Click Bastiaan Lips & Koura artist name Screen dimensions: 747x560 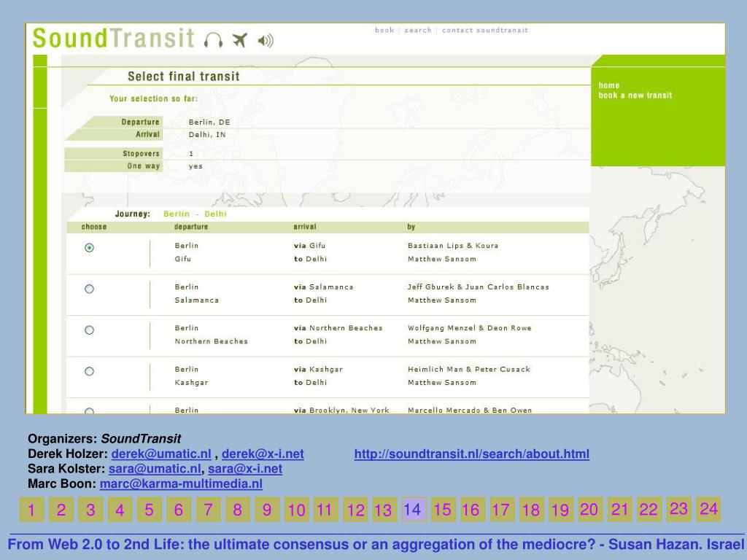(453, 246)
